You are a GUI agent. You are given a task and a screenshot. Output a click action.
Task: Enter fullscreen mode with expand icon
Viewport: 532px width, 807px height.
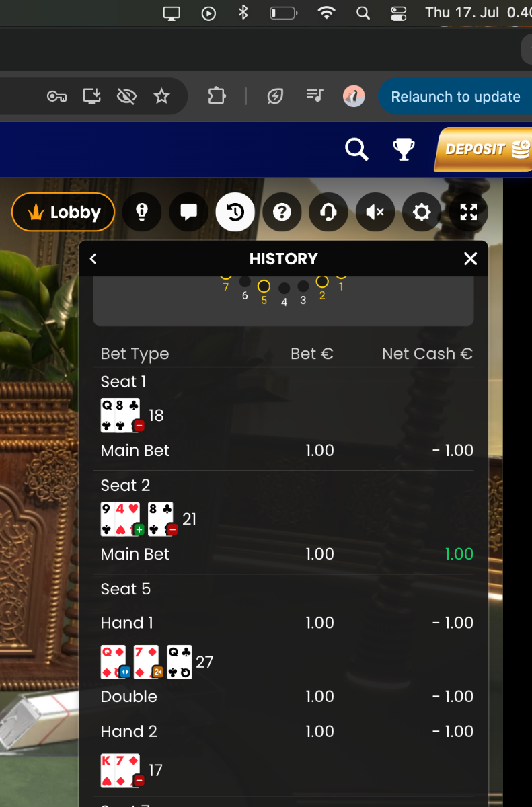(x=468, y=213)
